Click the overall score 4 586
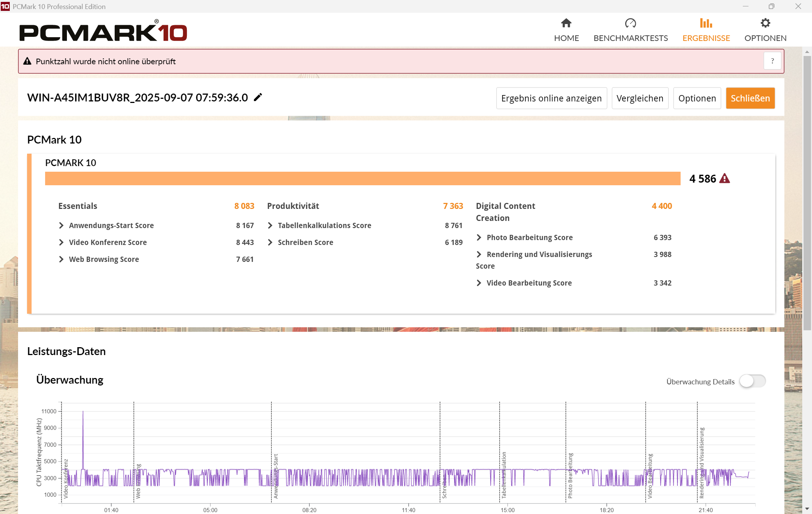Viewport: 812px width, 514px height. (703, 178)
